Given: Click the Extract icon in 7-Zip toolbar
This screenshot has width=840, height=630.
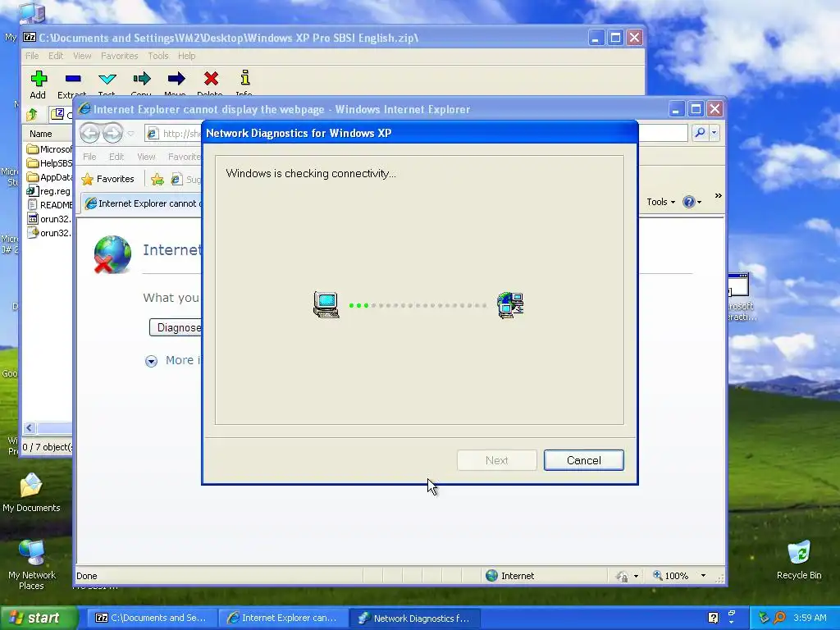Looking at the screenshot, I should pyautogui.click(x=73, y=79).
